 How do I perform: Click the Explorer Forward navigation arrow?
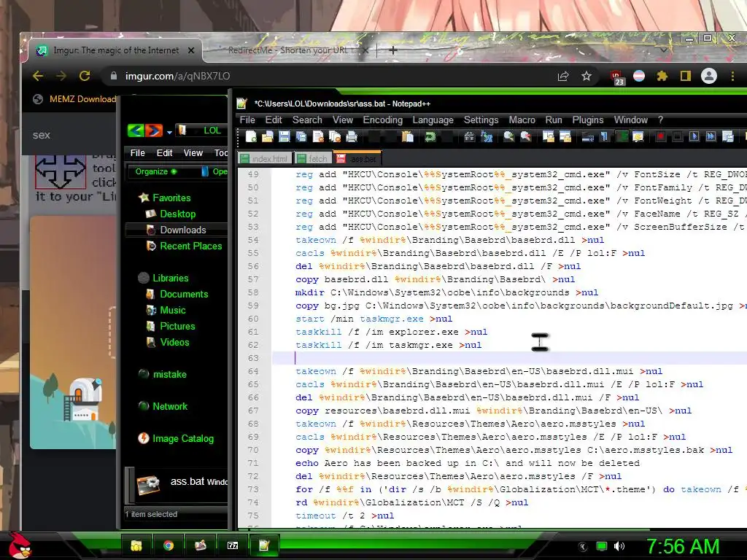tap(154, 131)
